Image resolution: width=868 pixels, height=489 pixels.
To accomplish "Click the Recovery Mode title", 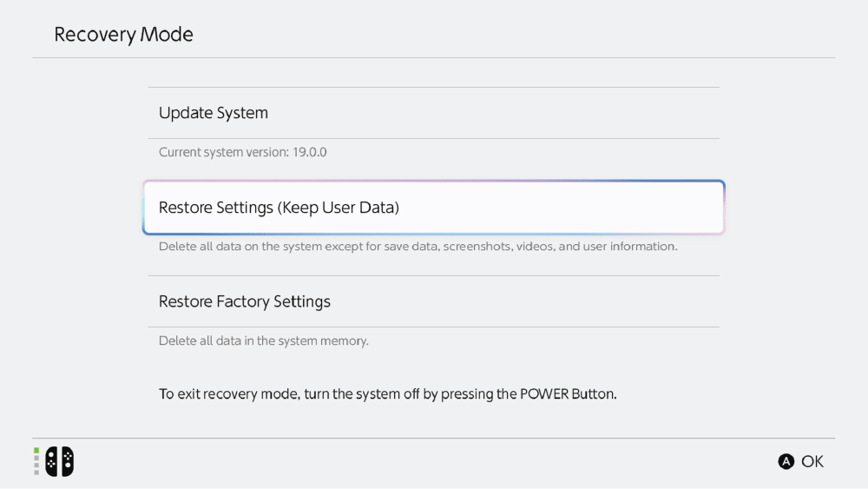I will coord(123,35).
